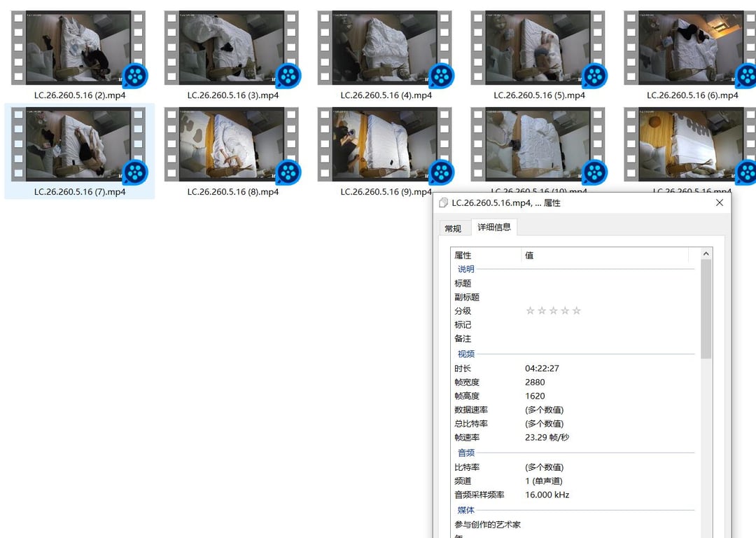Click the 媒体 section header
756x538 pixels.
[465, 510]
